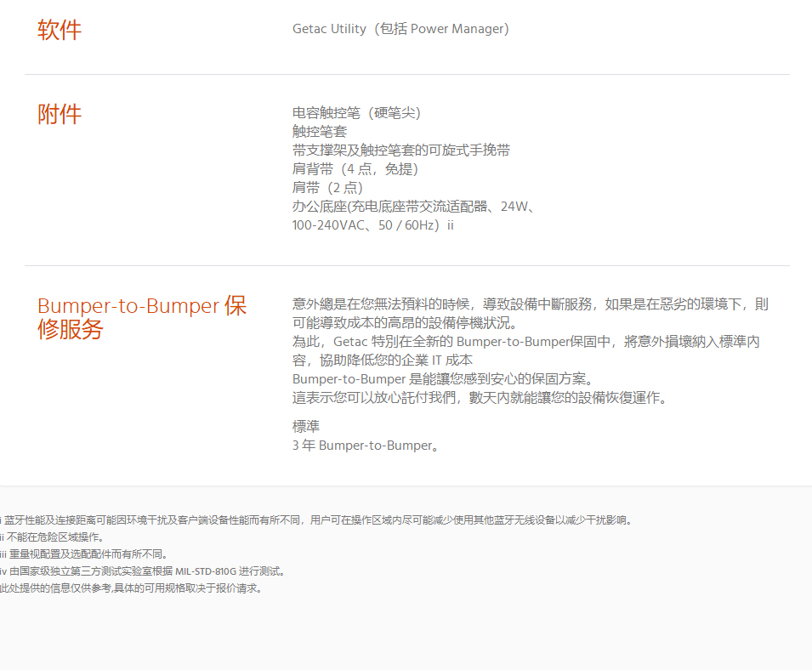812x670 pixels.
Task: Click the 软件 section heading
Action: [x=59, y=30]
